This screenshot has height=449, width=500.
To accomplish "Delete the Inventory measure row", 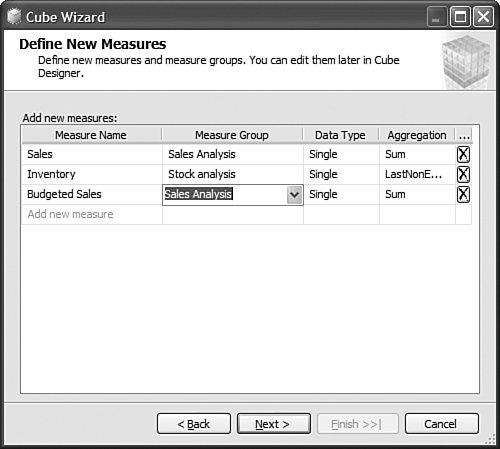I will point(463,174).
